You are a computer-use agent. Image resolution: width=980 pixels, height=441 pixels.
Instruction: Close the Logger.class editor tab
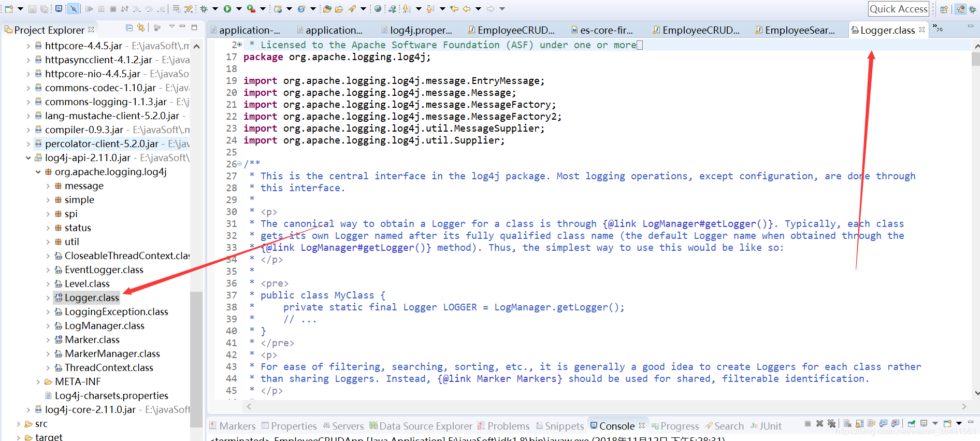[922, 30]
